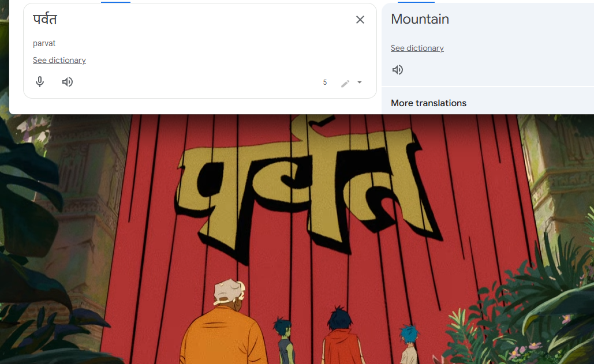594x364 pixels.
Task: Select the blue tab indicator above source box
Action: pos(115,2)
